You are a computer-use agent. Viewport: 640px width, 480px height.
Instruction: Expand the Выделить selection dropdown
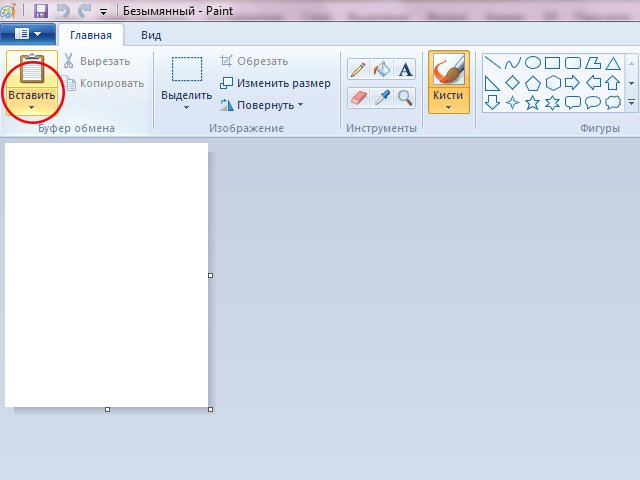[x=186, y=107]
